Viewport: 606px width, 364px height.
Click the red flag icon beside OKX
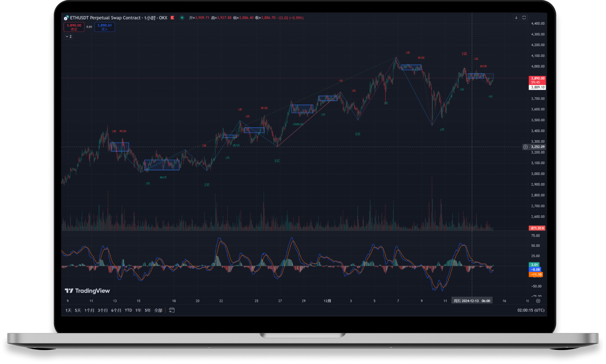(173, 18)
